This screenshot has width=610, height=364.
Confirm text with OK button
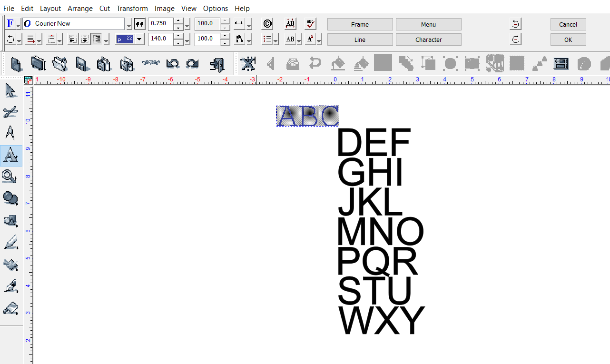568,39
